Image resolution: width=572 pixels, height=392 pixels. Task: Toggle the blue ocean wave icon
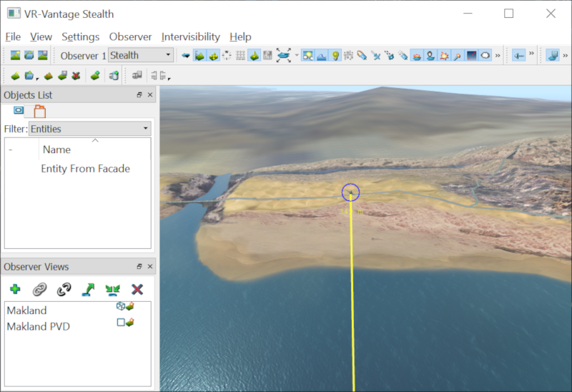coord(321,56)
